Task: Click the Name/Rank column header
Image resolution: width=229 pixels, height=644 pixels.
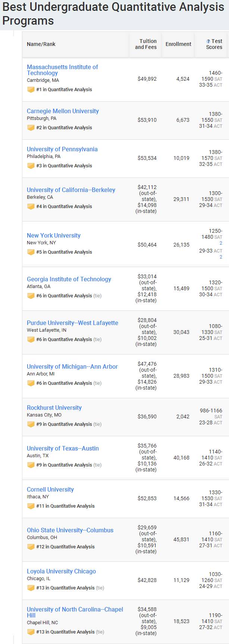Action: [41, 44]
